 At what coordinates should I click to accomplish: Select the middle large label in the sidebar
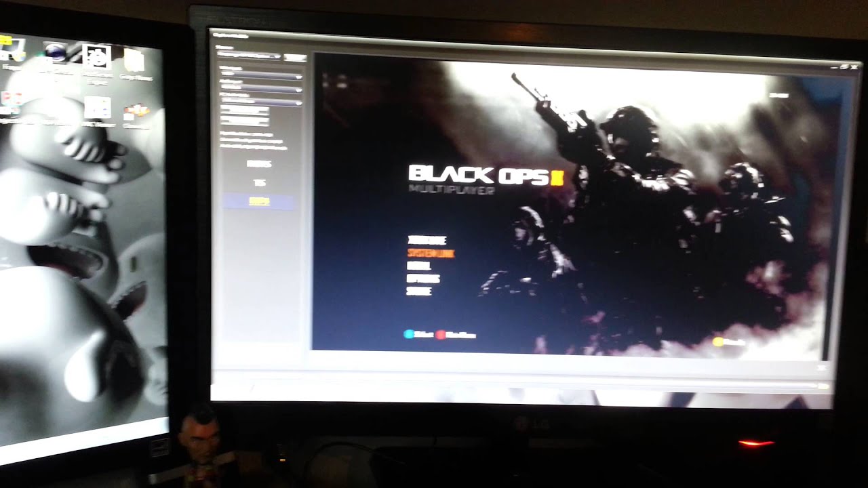click(259, 183)
